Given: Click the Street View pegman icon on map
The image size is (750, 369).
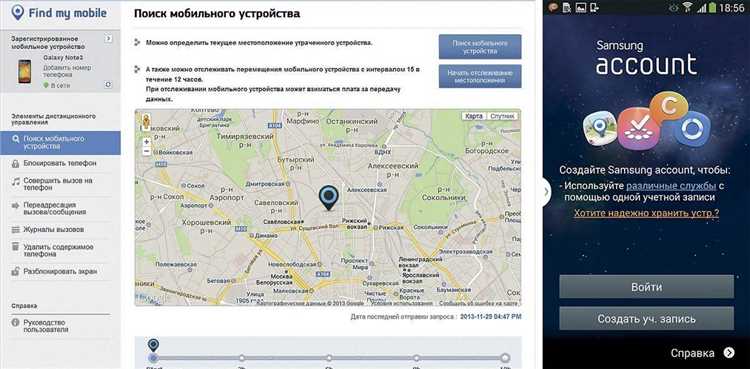Looking at the screenshot, I should point(146,123).
